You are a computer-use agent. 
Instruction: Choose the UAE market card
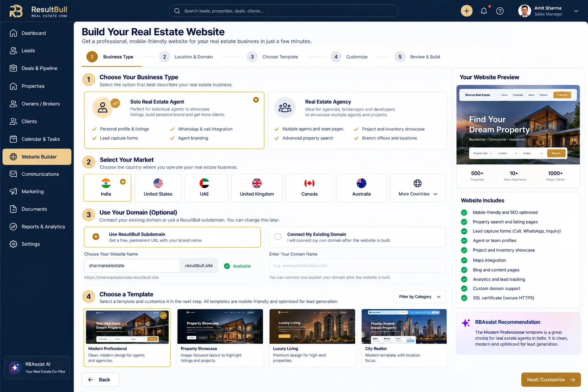(206, 188)
